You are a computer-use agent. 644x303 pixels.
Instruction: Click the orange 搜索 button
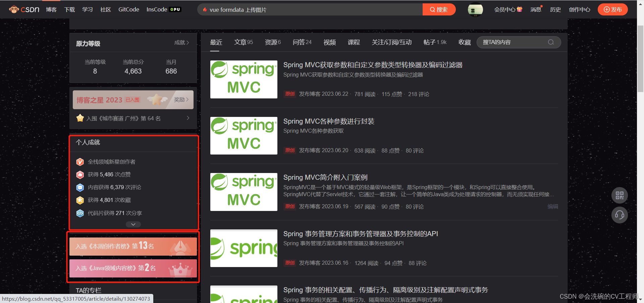[x=439, y=9]
